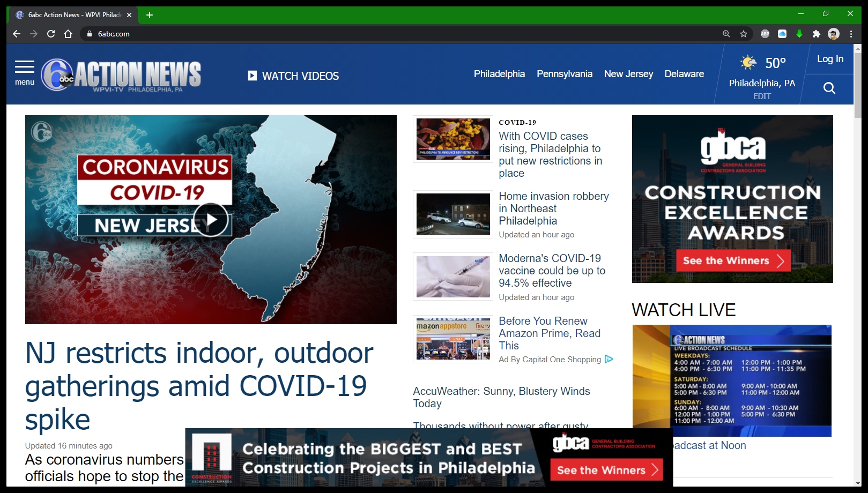This screenshot has height=493, width=868.
Task: Click the Amazon appstore ad thumbnail
Action: pos(453,339)
